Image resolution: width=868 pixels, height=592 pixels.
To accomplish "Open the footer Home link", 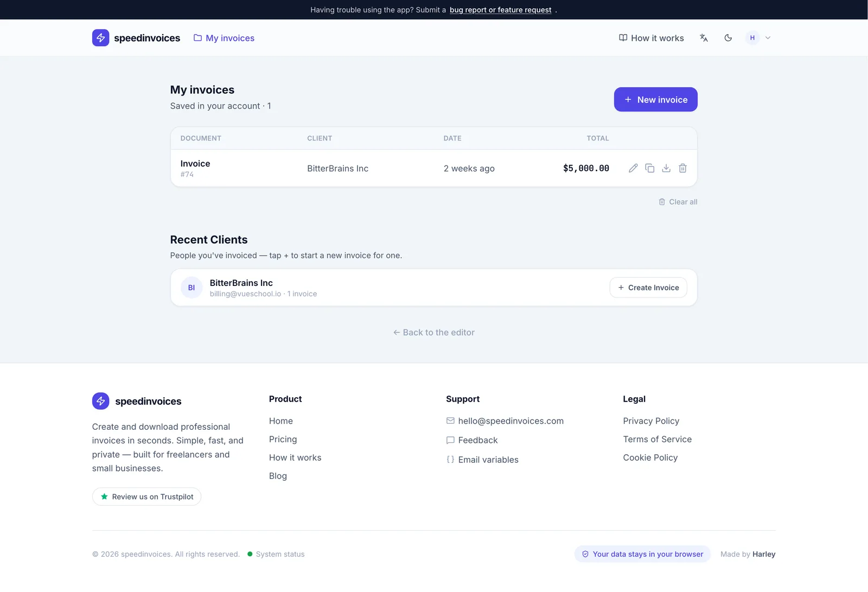I will tap(281, 421).
